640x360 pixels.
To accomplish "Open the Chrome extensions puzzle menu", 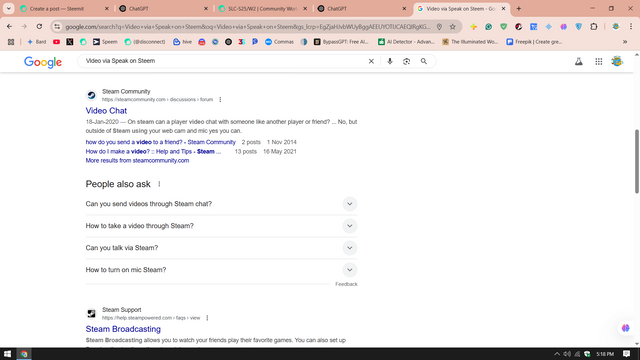I will click(x=594, y=27).
